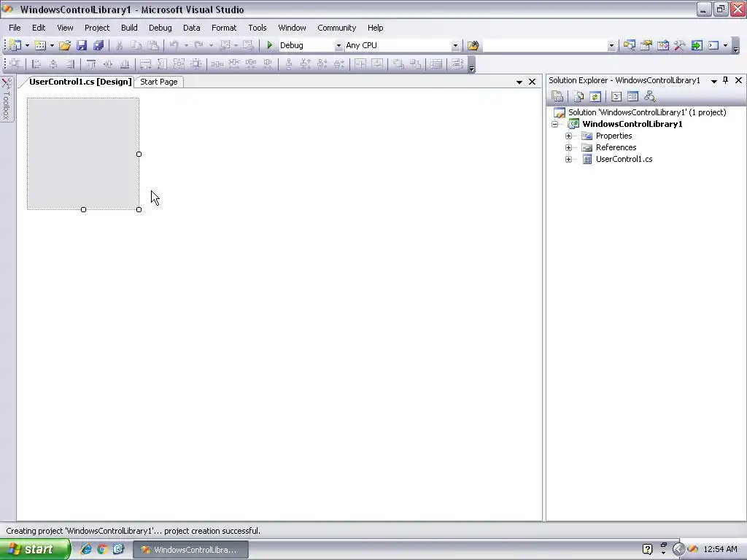Click the Find in Files icon
This screenshot has height=560, width=747.
[x=473, y=45]
